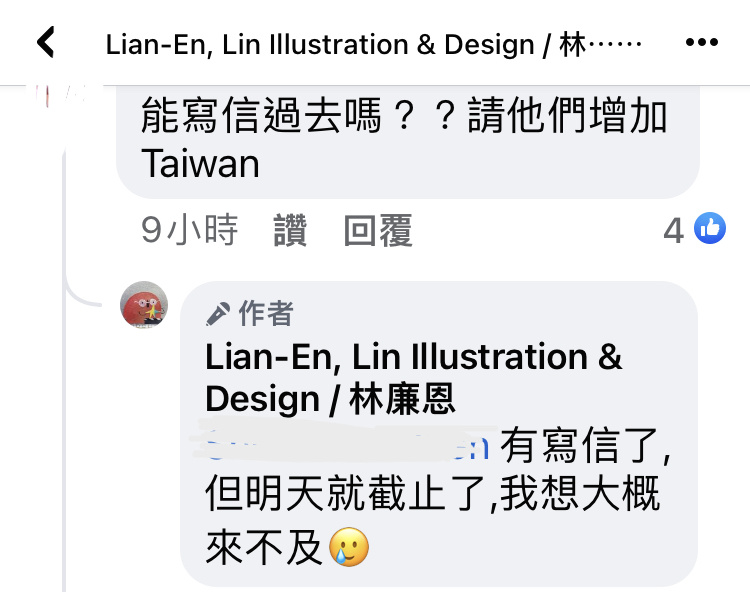This screenshot has width=750, height=592.
Task: Open the three-dot more options menu
Action: [x=702, y=42]
